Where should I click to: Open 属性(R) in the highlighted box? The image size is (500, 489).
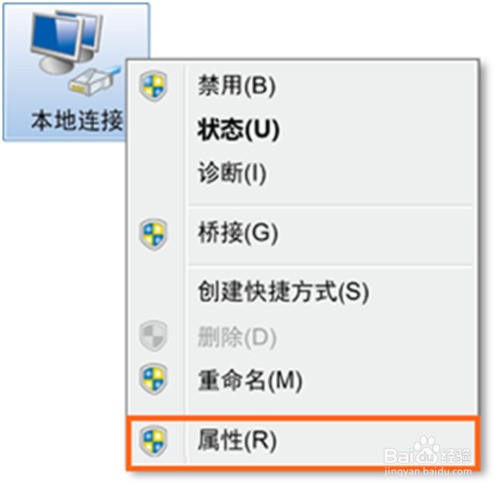tap(302, 441)
